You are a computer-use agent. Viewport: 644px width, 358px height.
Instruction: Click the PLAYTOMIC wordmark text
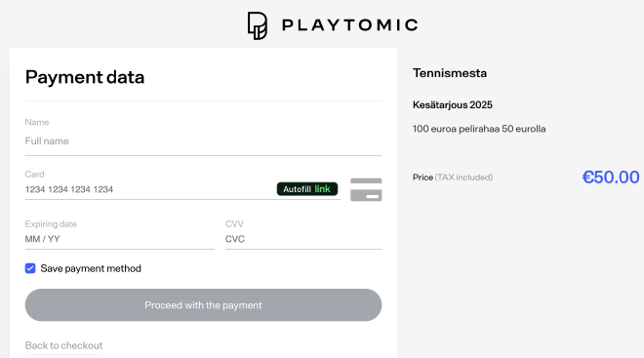[x=350, y=25]
